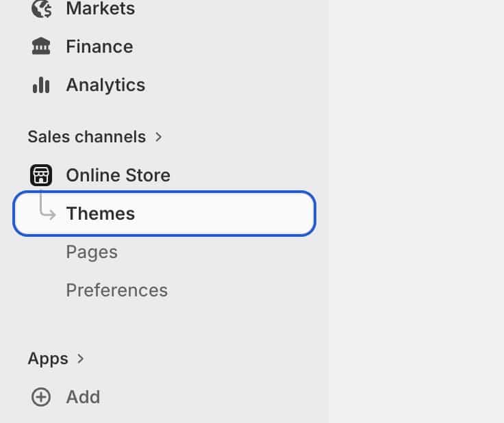Click the plus circle icon beside Add

[41, 397]
